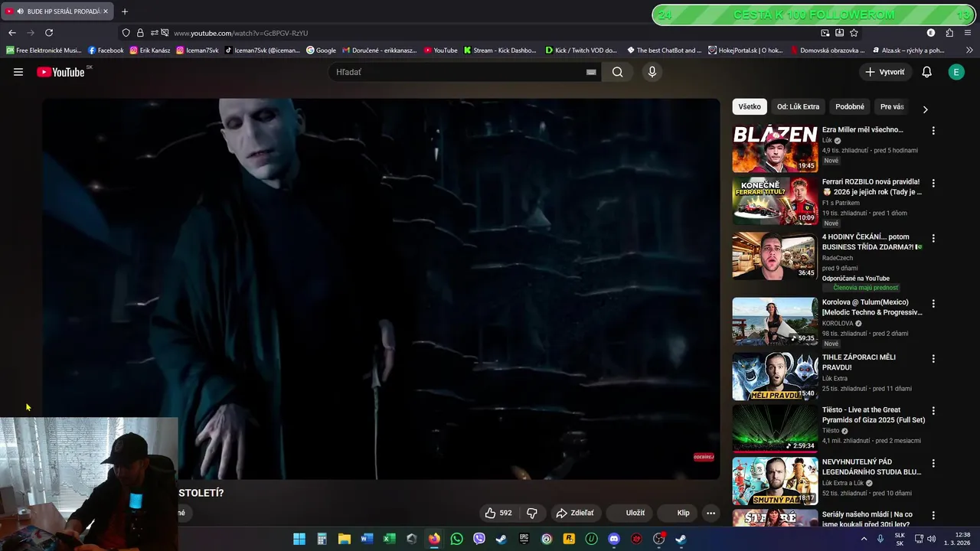This screenshot has width=980, height=551.
Task: Click the search magnifier button
Action: pyautogui.click(x=617, y=72)
